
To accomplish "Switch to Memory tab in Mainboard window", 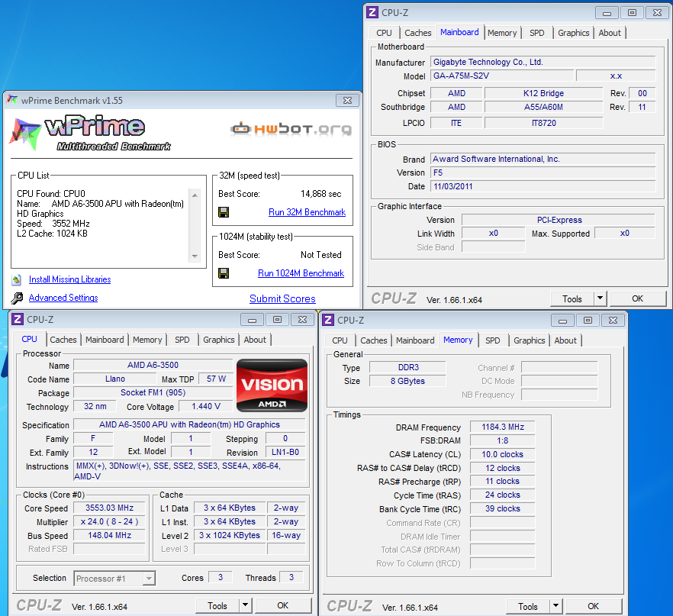I will 502,33.
